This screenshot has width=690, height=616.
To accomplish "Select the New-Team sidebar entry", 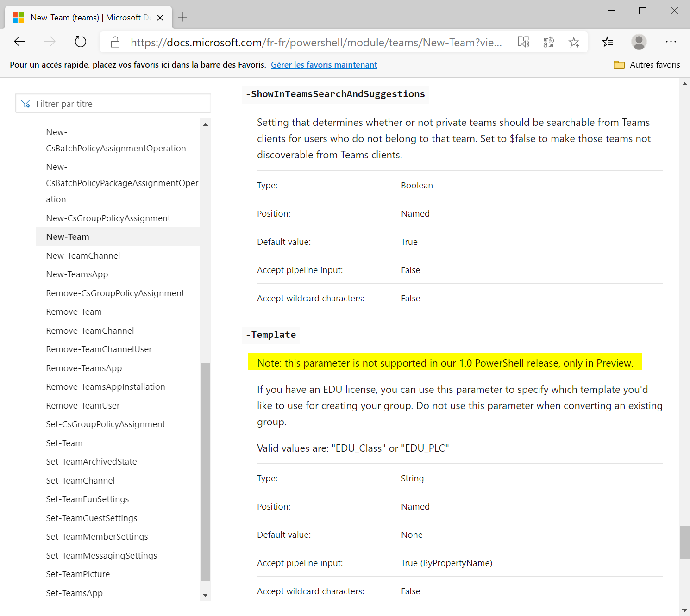I will (x=118, y=236).
